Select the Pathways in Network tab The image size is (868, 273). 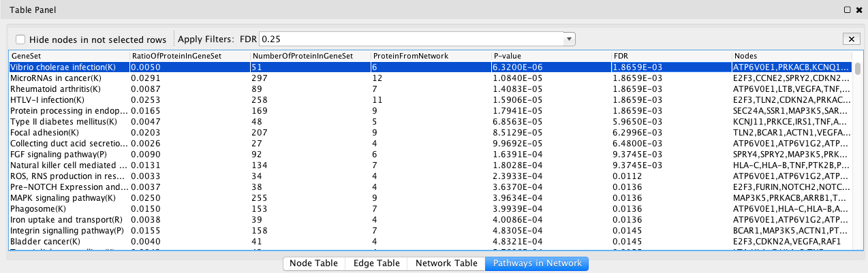537,263
